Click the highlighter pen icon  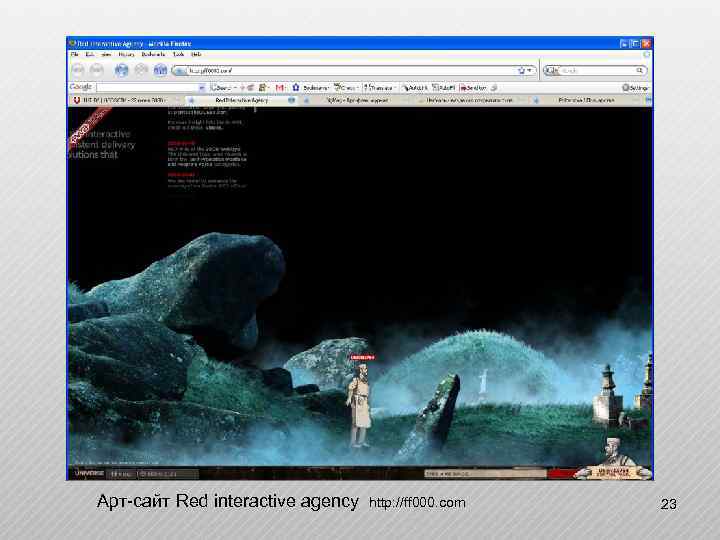click(x=494, y=87)
